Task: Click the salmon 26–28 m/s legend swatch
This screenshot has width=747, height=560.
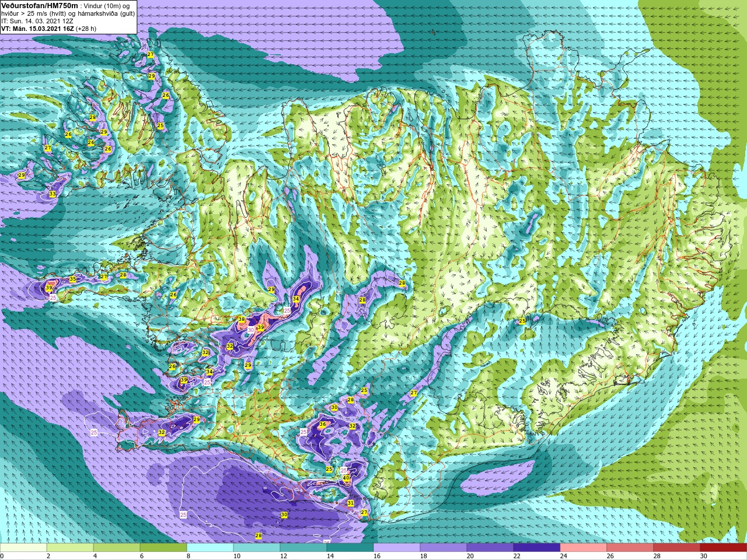Action: coord(630,548)
